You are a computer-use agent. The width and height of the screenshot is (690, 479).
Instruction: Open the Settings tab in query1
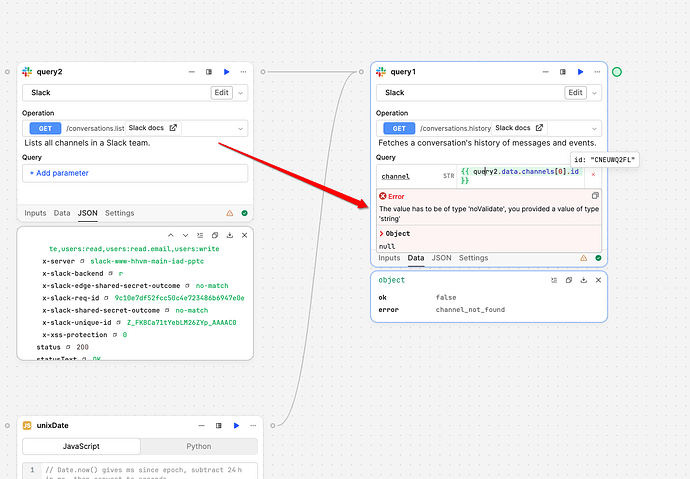point(473,258)
